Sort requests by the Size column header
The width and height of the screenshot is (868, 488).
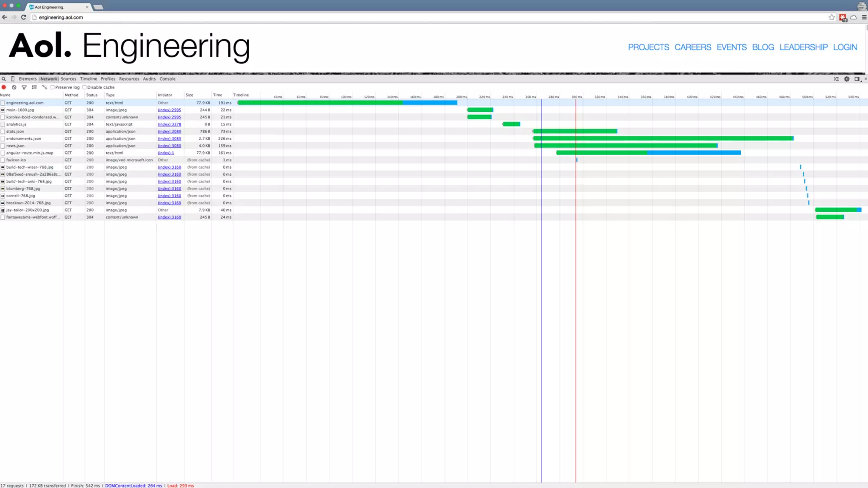click(189, 95)
